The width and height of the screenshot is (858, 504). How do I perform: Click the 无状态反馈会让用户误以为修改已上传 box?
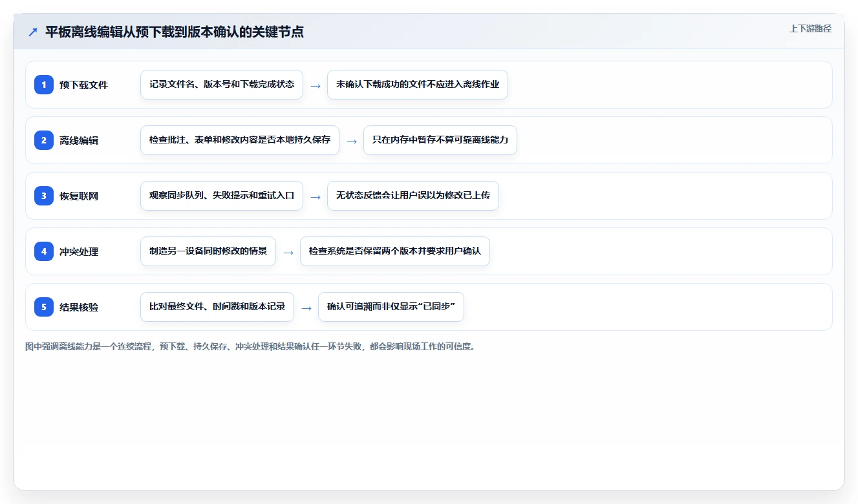pyautogui.click(x=413, y=196)
